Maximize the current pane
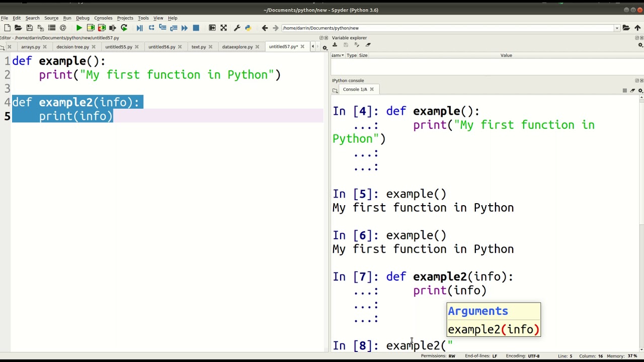 (x=212, y=28)
